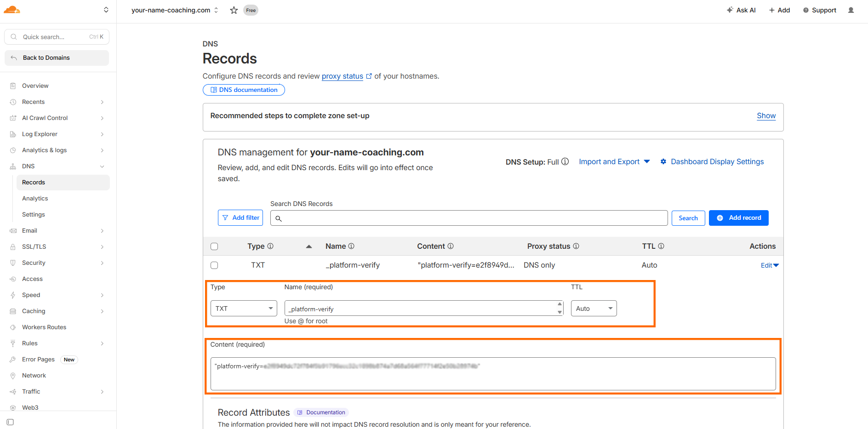The image size is (868, 429).
Task: Select the _platform-verify TXT record checkbox
Action: pyautogui.click(x=214, y=265)
